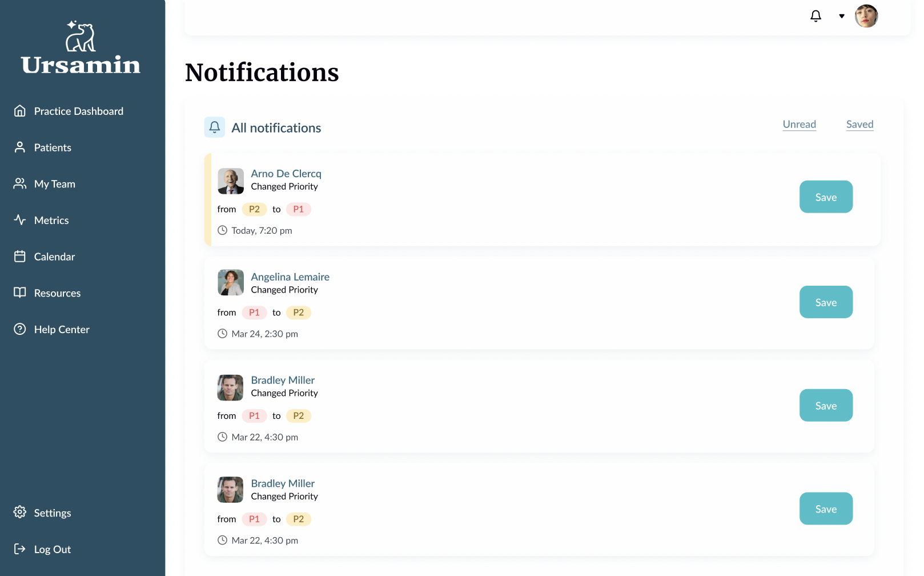924x576 pixels.
Task: Click the notification bell in the top bar
Action: point(815,16)
